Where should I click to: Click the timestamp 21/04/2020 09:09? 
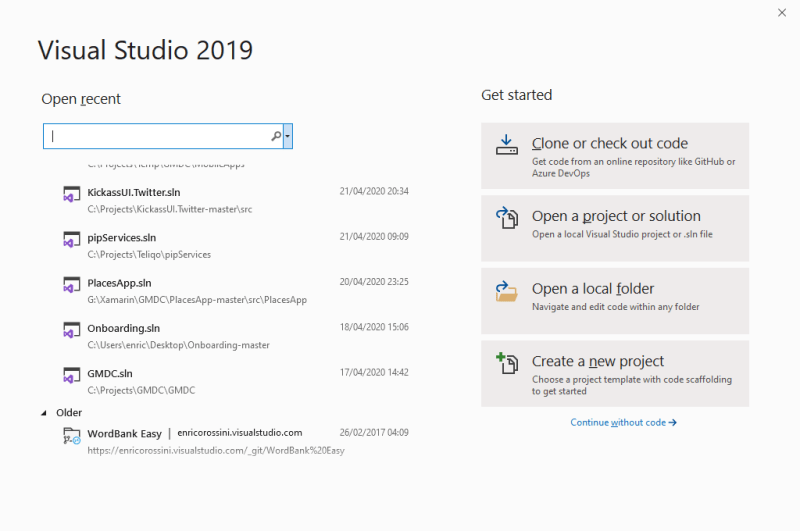374,237
